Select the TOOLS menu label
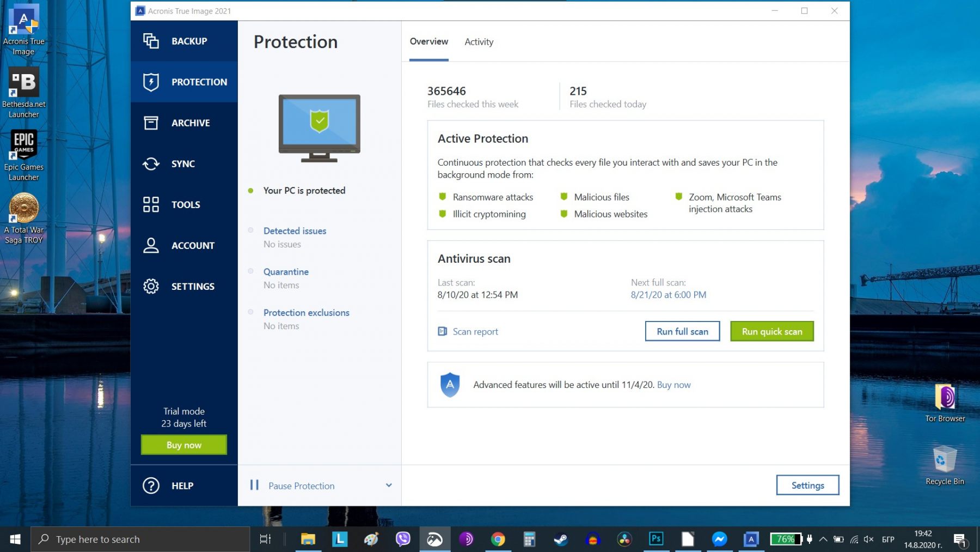 (x=186, y=204)
